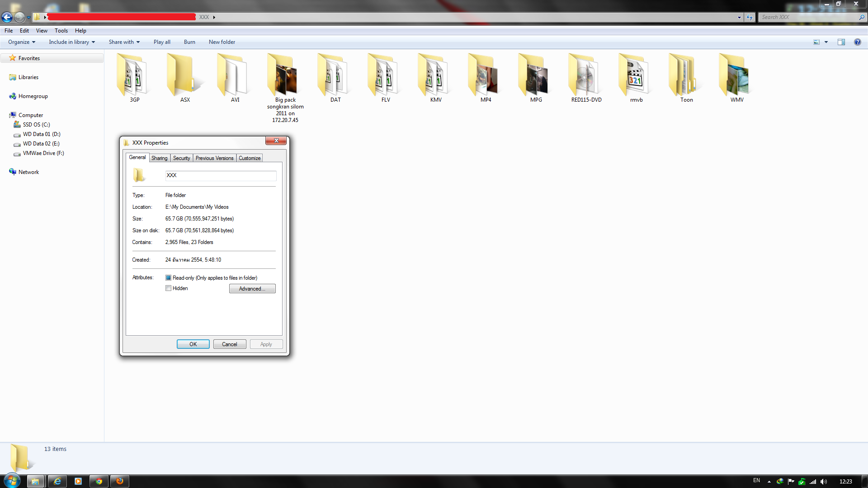The height and width of the screenshot is (488, 868).
Task: Open the Tools menu
Action: tap(61, 31)
